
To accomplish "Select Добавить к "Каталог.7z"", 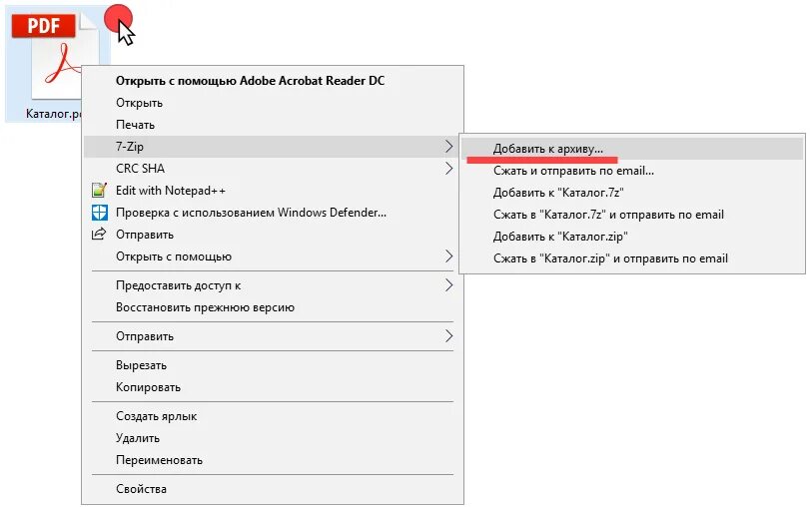I will click(558, 193).
